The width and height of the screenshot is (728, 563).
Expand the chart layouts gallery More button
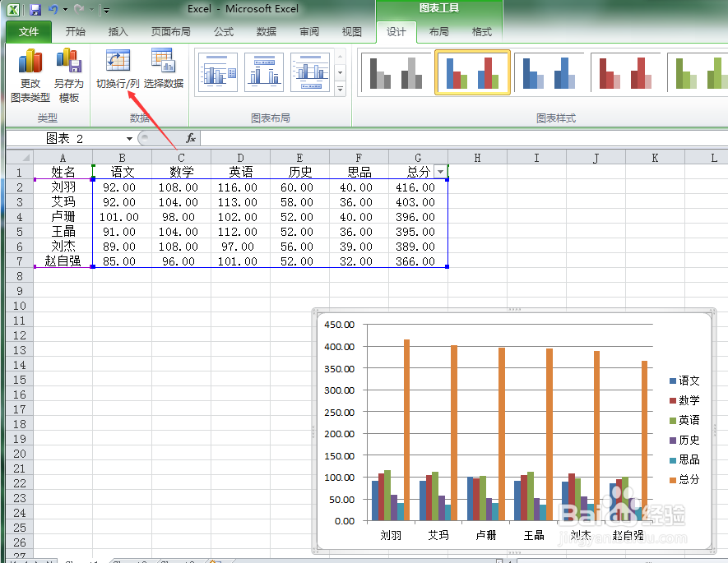point(341,89)
